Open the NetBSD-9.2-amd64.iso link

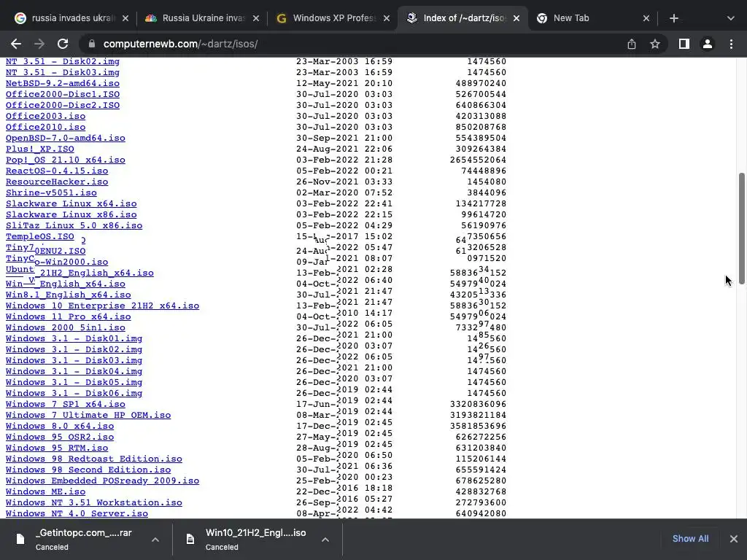tap(63, 83)
